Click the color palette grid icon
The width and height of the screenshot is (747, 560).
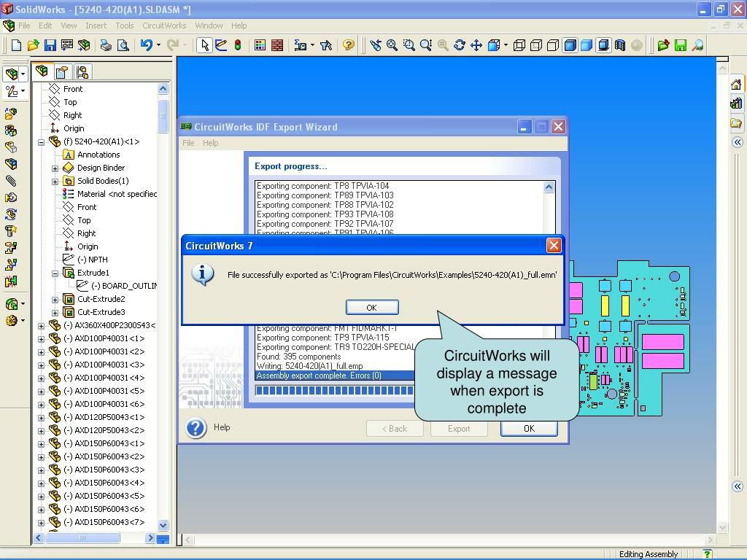pos(260,45)
